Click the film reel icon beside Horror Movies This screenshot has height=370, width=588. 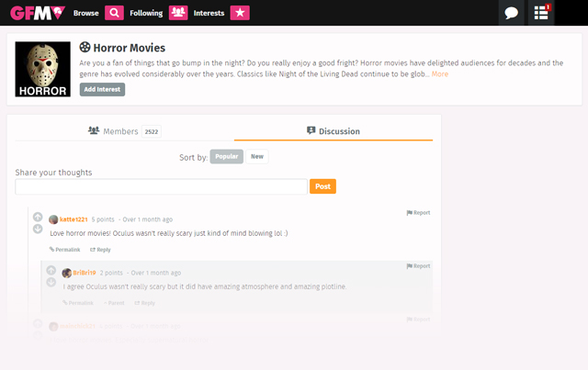pos(85,47)
